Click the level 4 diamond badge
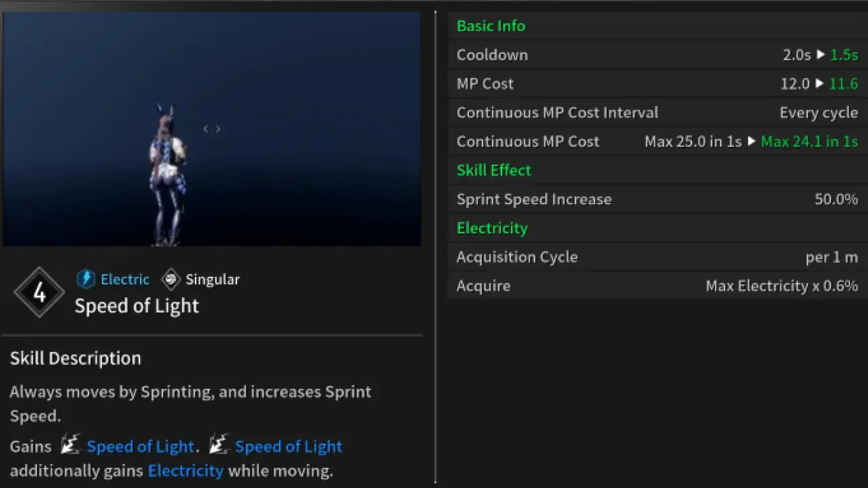This screenshot has width=868, height=488. pyautogui.click(x=39, y=292)
